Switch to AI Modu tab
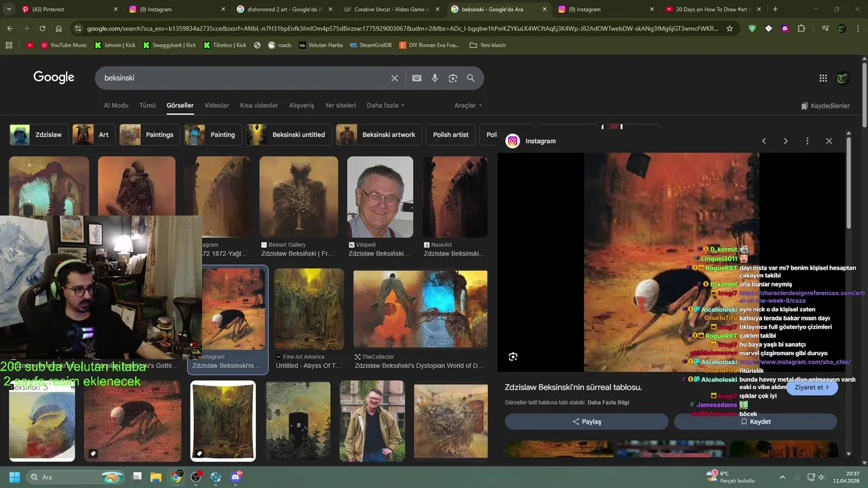Image resolution: width=868 pixels, height=488 pixels. coord(116,106)
